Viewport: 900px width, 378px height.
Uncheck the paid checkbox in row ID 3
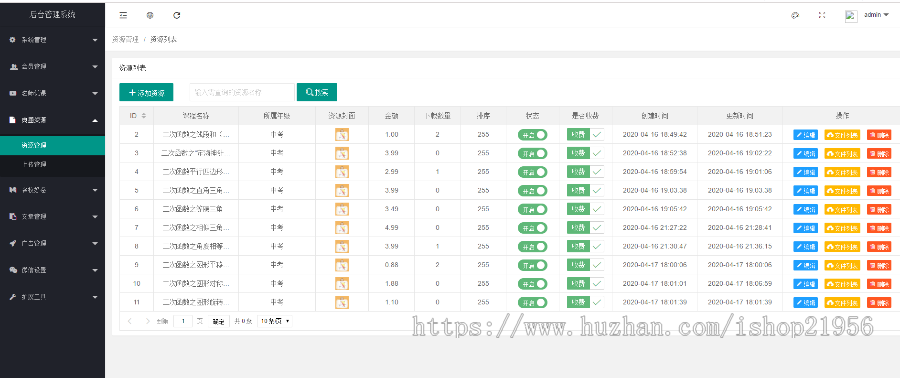coord(585,153)
